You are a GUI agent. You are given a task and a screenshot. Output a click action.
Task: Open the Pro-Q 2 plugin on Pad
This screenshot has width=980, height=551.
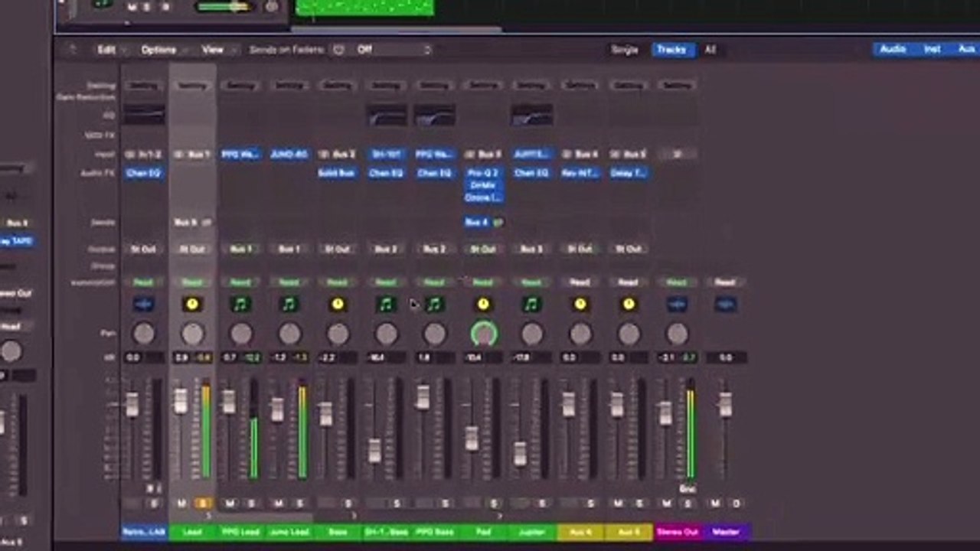(x=483, y=174)
